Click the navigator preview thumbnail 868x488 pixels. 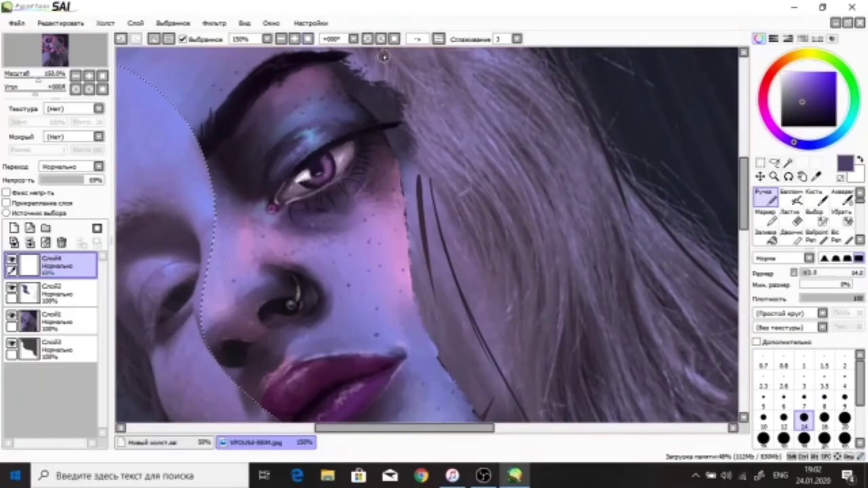pyautogui.click(x=55, y=50)
